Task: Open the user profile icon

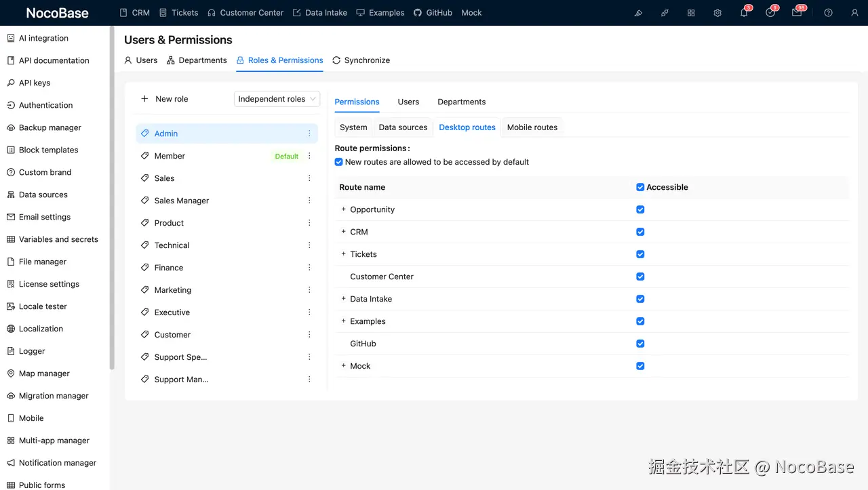Action: 854,12
